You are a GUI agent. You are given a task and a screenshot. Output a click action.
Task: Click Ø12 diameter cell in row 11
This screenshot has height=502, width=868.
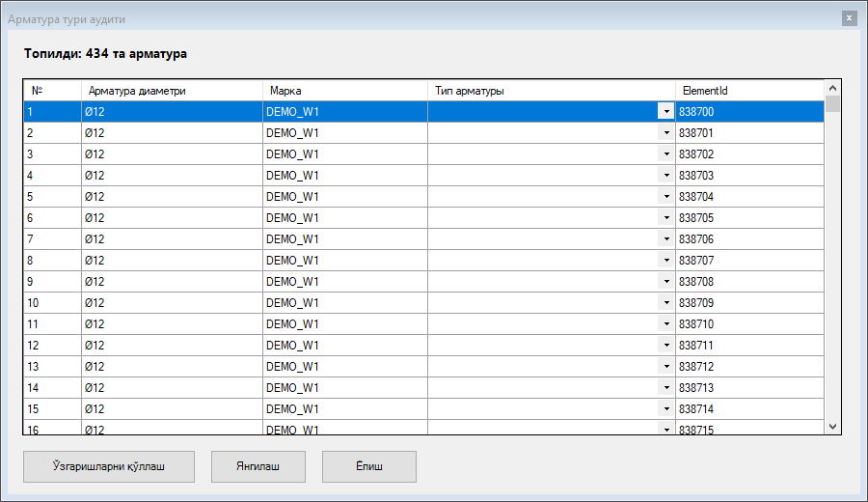[173, 323]
